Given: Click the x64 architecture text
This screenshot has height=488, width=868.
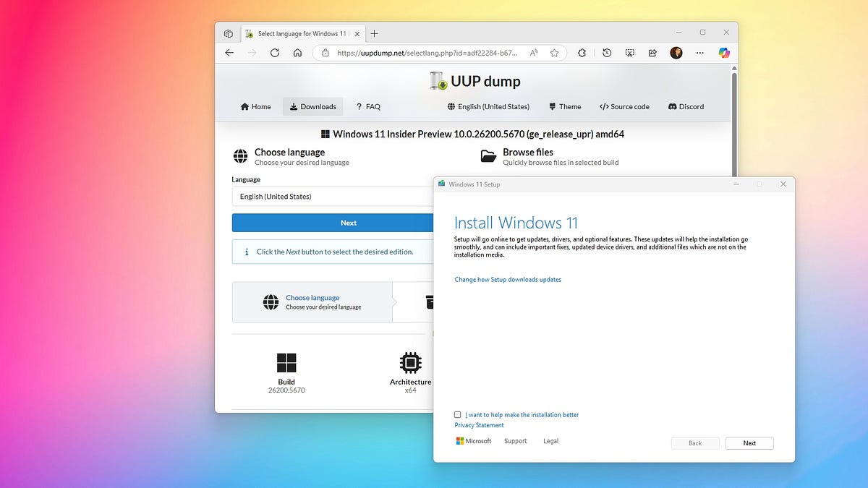Looking at the screenshot, I should click(x=410, y=390).
